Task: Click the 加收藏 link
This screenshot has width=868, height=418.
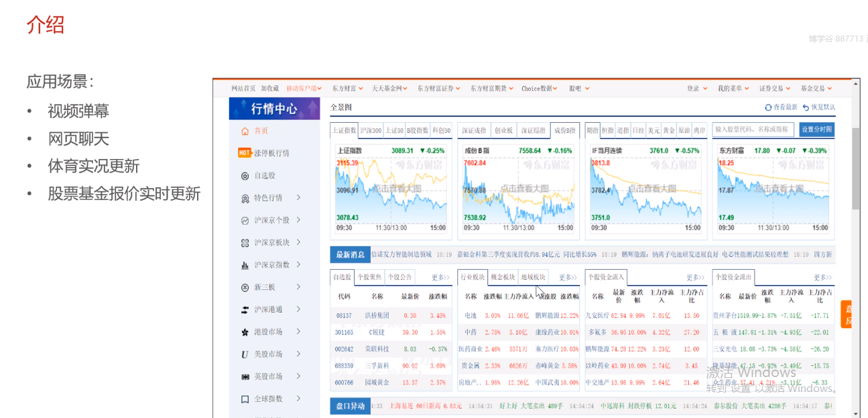Action: 269,89
